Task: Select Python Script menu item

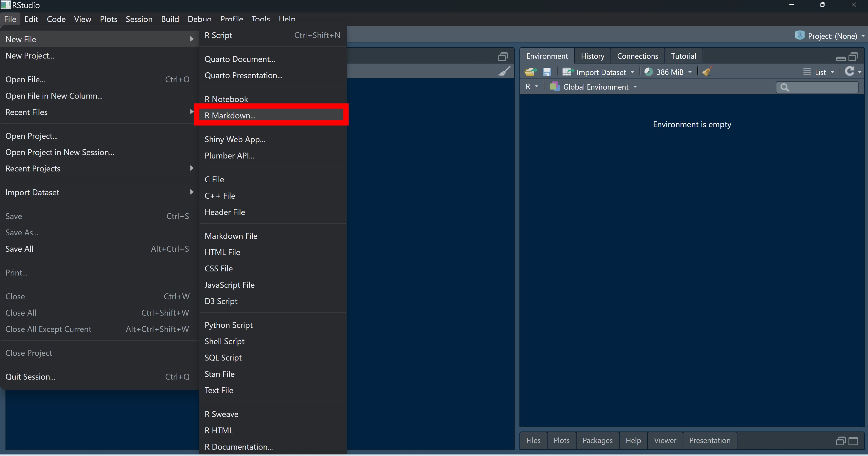Action: (x=273, y=325)
